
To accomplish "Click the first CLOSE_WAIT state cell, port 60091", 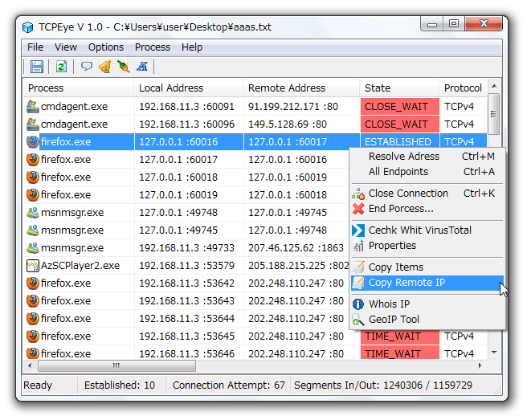I will point(400,107).
